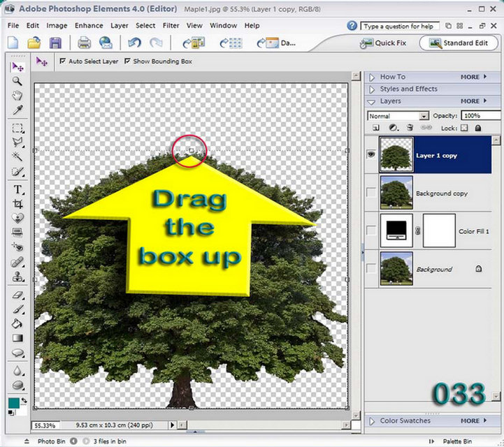Select the Hand tool
The height and width of the screenshot is (447, 504).
coord(17,96)
